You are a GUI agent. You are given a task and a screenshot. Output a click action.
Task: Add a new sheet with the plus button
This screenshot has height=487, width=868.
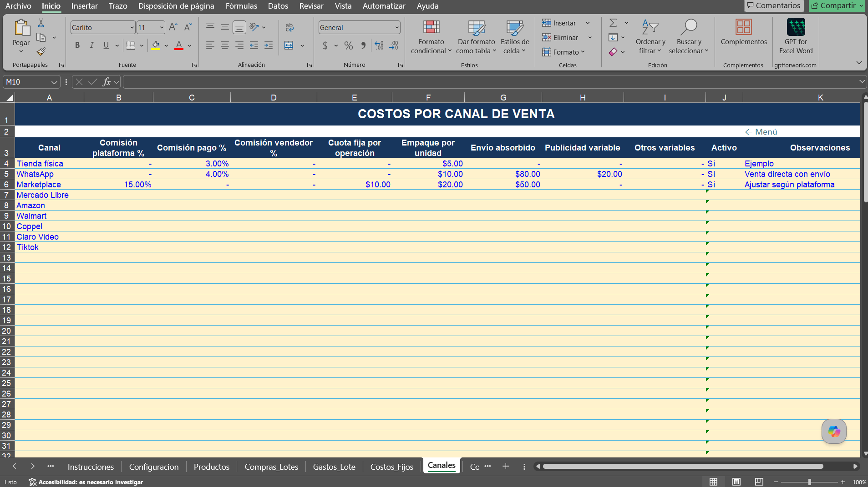(506, 467)
